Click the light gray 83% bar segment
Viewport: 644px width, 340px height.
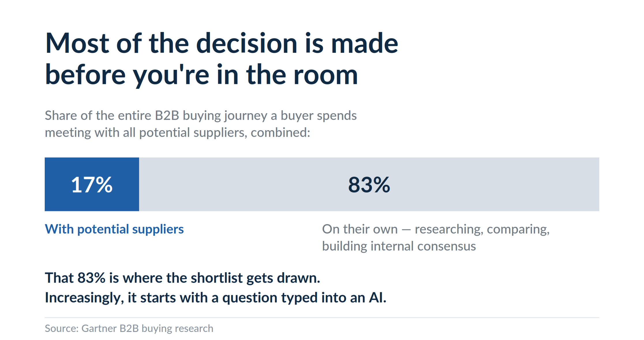tap(369, 184)
